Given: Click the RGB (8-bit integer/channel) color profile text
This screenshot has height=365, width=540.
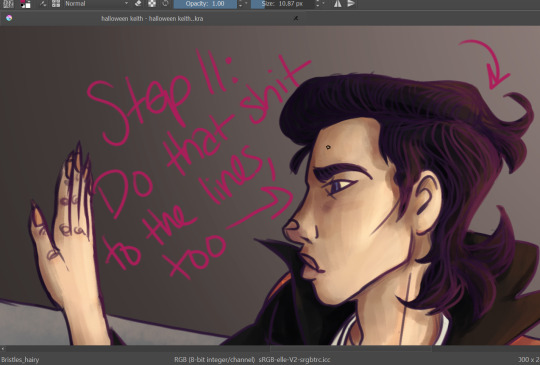Looking at the screenshot, I should pos(252,359).
